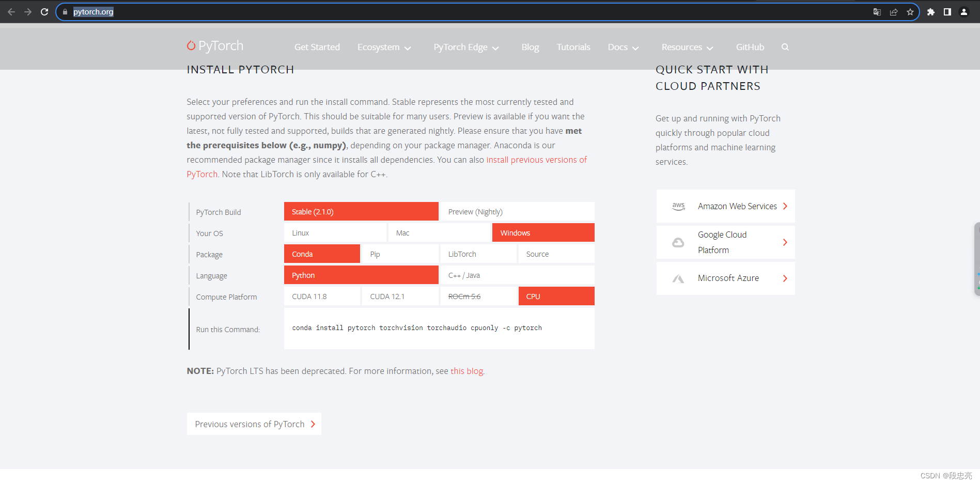Click the 'PyTorch Build' row label
Viewport: 980px width, 484px height.
pyautogui.click(x=219, y=212)
